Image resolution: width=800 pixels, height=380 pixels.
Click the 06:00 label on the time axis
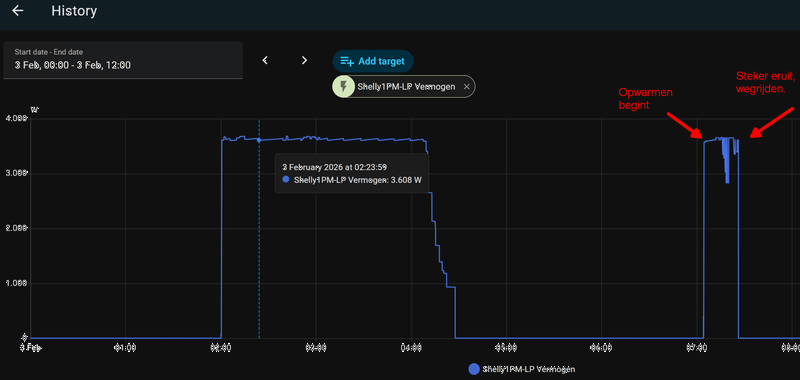tap(602, 348)
